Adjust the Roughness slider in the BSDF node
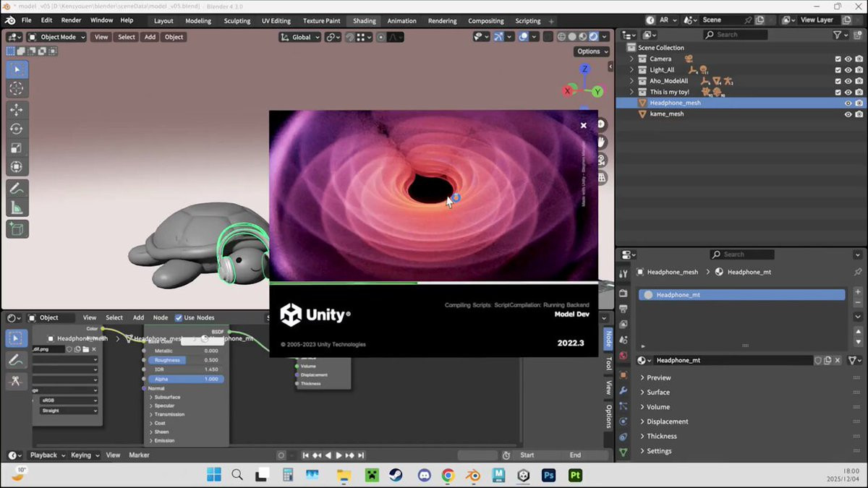The image size is (868, 488). pos(186,360)
